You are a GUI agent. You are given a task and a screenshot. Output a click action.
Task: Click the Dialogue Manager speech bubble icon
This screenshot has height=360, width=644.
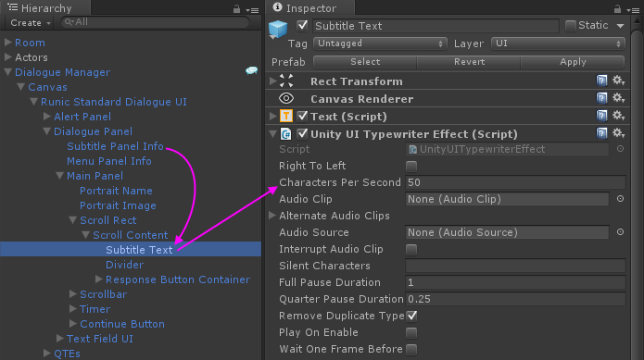251,71
